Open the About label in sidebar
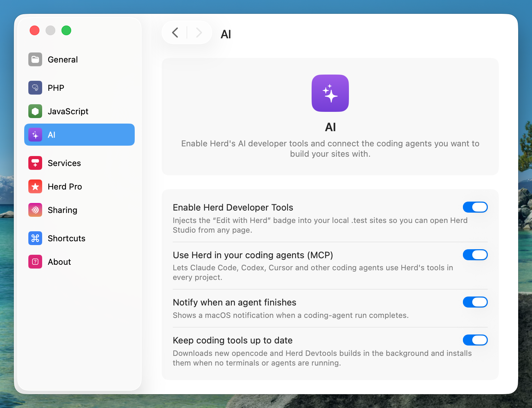 59,262
